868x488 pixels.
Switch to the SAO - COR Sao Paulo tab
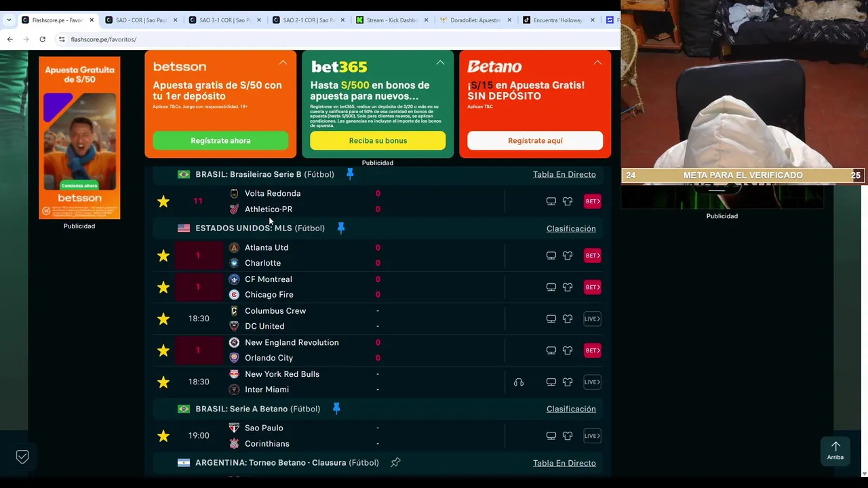coord(141,20)
